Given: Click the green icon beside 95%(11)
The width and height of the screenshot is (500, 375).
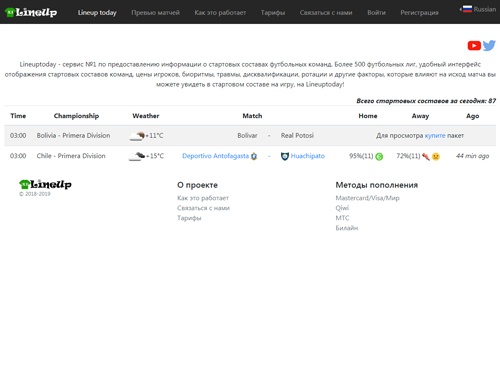Looking at the screenshot, I should click(x=379, y=156).
